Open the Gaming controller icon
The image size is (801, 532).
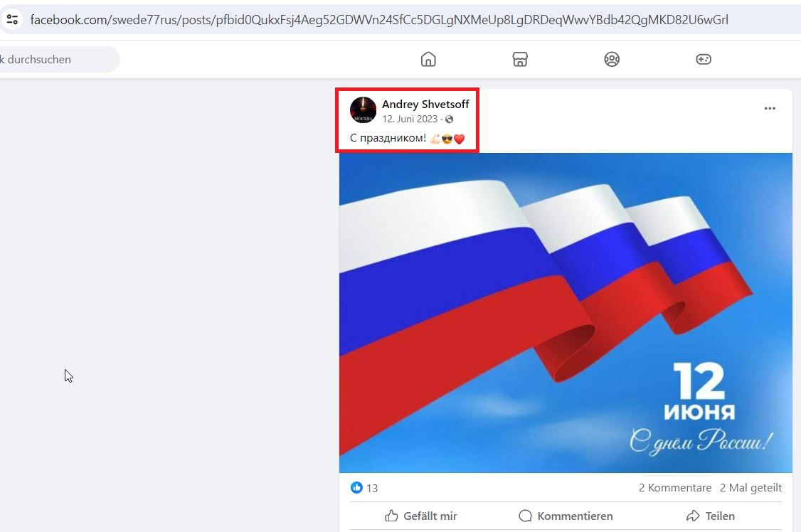pos(704,59)
